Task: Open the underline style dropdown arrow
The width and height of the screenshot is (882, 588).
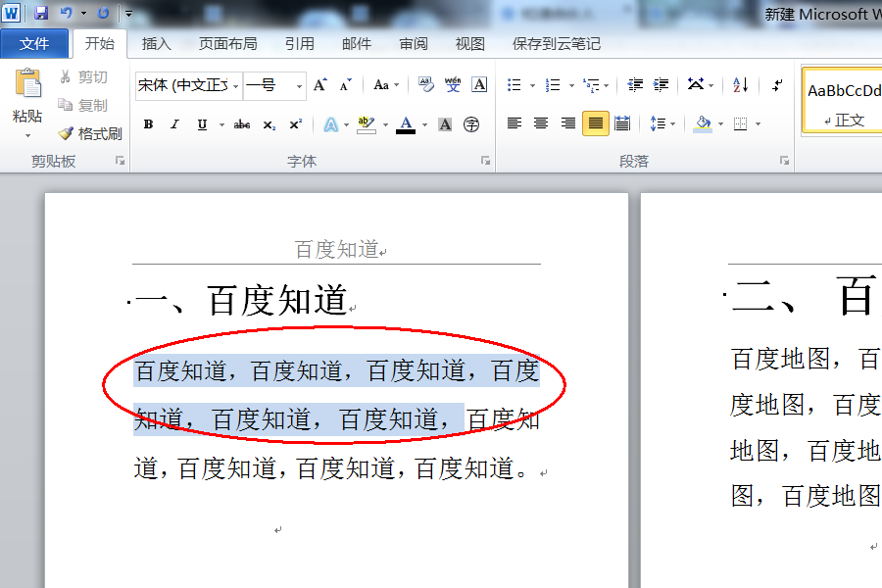Action: coord(221,124)
